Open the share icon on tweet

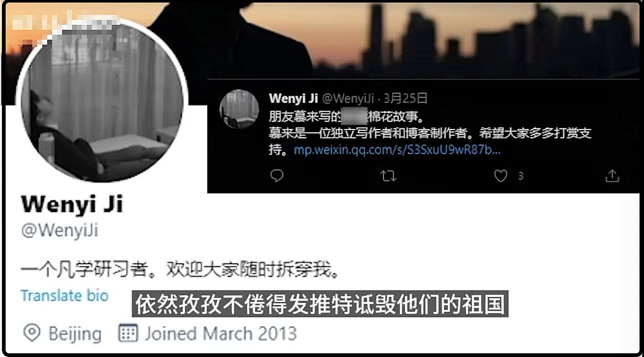[612, 175]
